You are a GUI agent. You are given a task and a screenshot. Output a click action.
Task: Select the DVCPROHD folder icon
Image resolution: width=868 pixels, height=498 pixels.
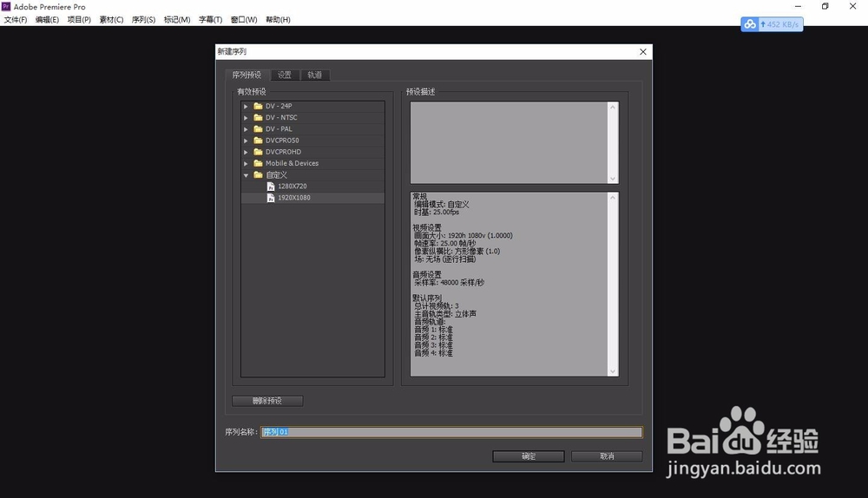point(258,152)
